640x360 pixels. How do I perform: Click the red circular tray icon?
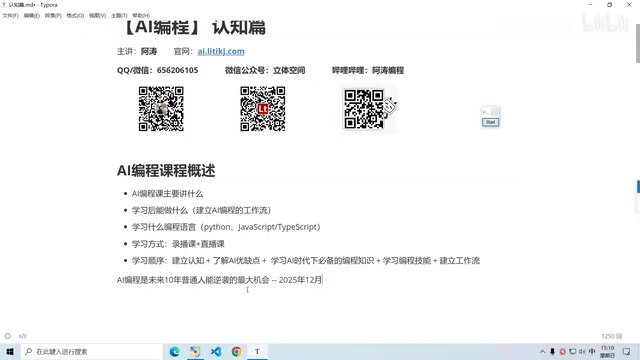coord(562,351)
